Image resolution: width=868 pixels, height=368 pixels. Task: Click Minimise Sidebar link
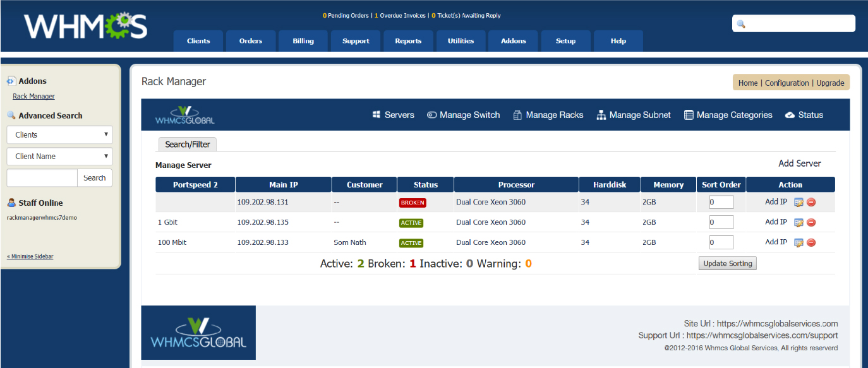point(30,256)
